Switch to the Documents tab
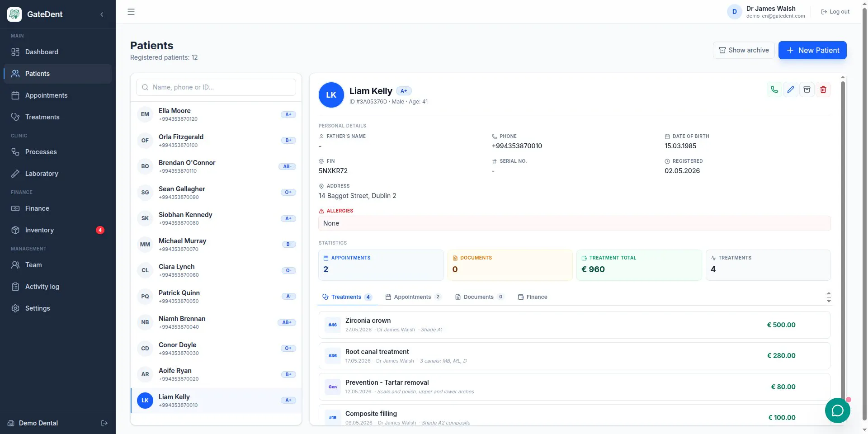The image size is (868, 434). click(479, 297)
